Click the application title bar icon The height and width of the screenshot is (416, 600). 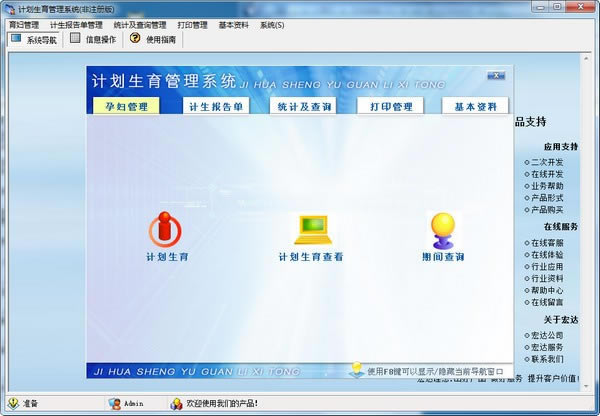click(x=10, y=8)
